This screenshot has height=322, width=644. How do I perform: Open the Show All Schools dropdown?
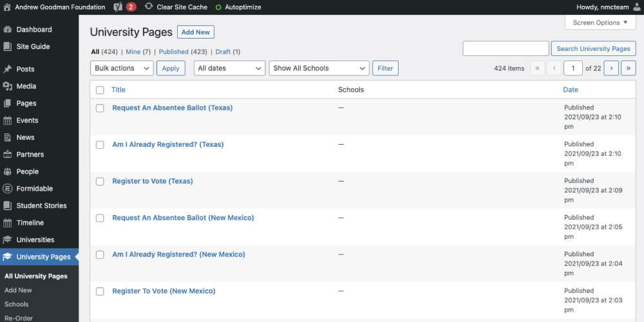[x=319, y=68]
